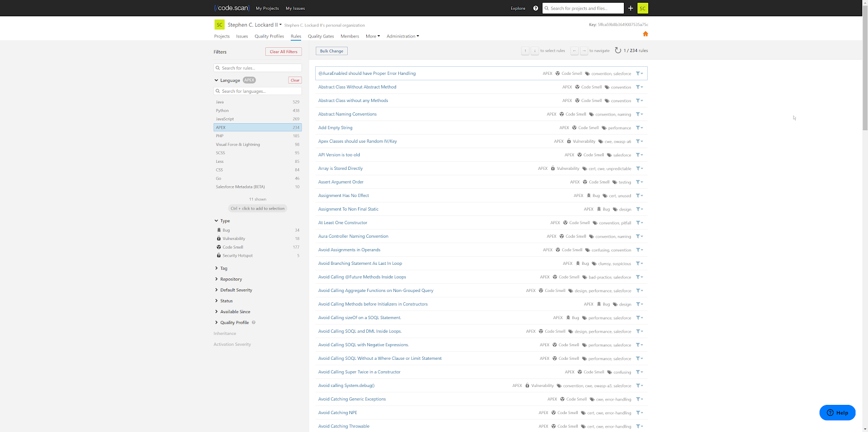Open the filter icon for Avoid calling System.debug()
The image size is (868, 432).
640,385
